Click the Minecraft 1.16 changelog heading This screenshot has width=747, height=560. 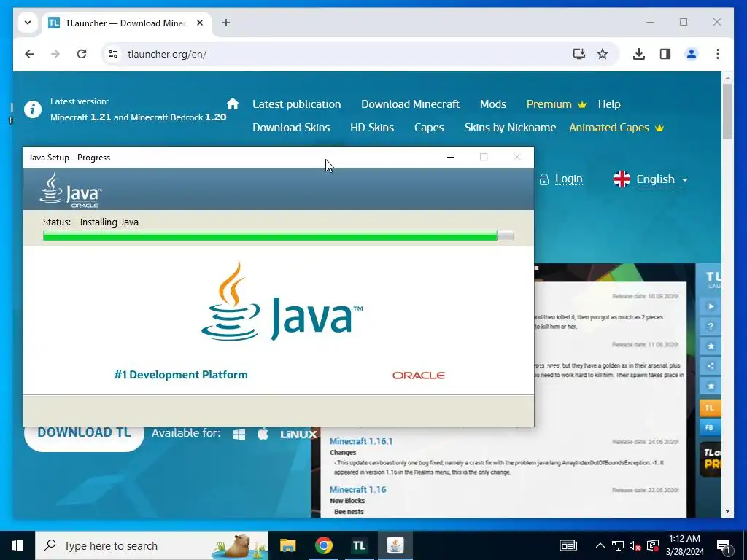(x=357, y=489)
